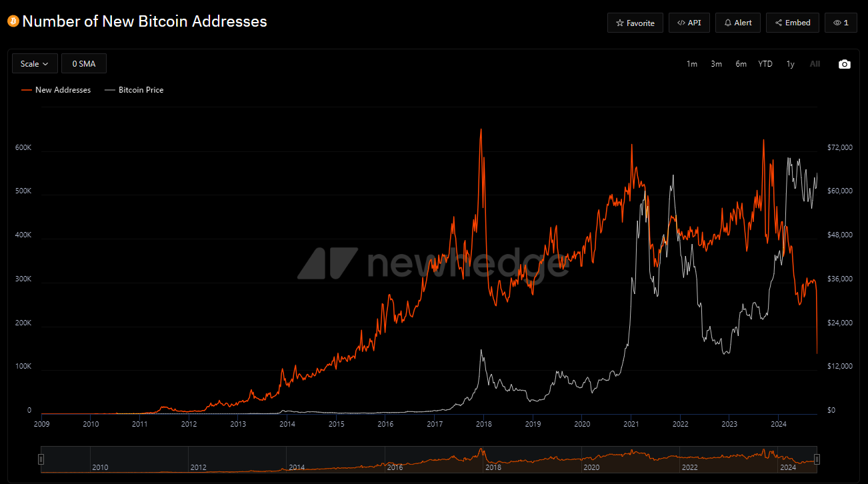This screenshot has width=868, height=484.
Task: Click the x-axis label 2014
Action: [x=287, y=423]
